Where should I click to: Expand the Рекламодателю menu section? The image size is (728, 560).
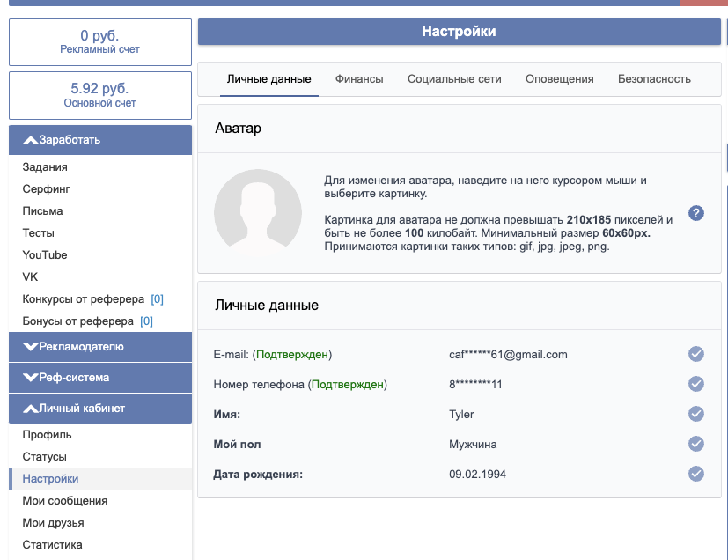(x=100, y=346)
